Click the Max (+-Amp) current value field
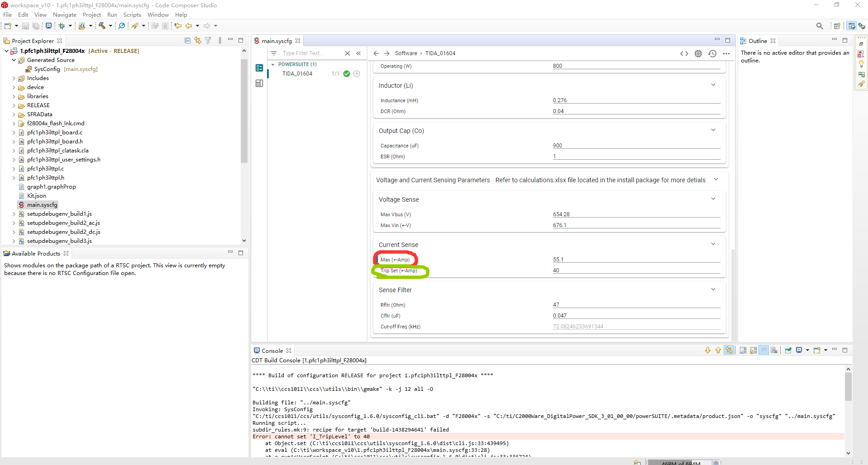This screenshot has width=868, height=465. pos(636,260)
